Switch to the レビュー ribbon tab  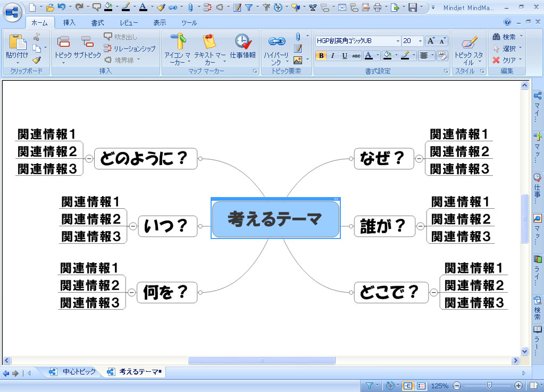pos(129,22)
